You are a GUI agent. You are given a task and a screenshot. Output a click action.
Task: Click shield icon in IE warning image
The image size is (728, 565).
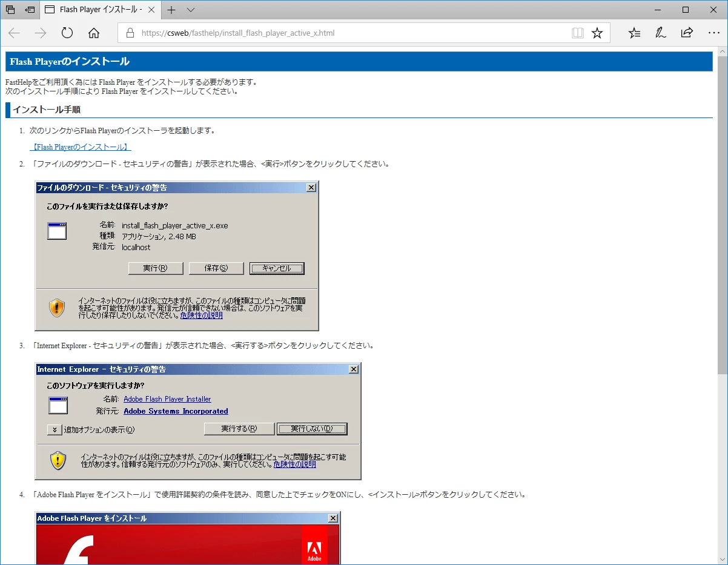(x=58, y=461)
